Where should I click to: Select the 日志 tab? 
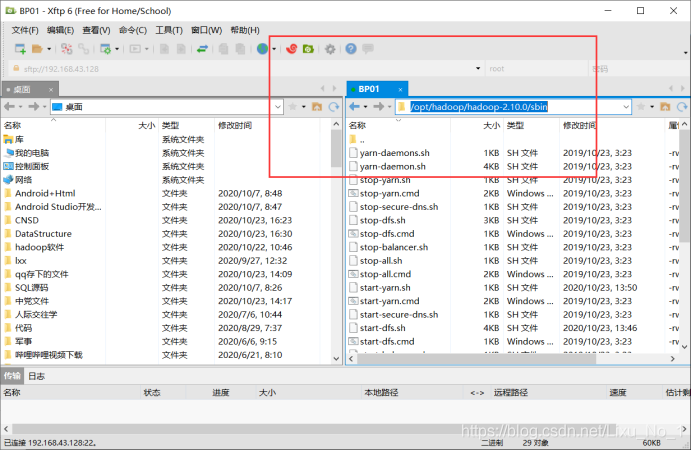[36, 376]
